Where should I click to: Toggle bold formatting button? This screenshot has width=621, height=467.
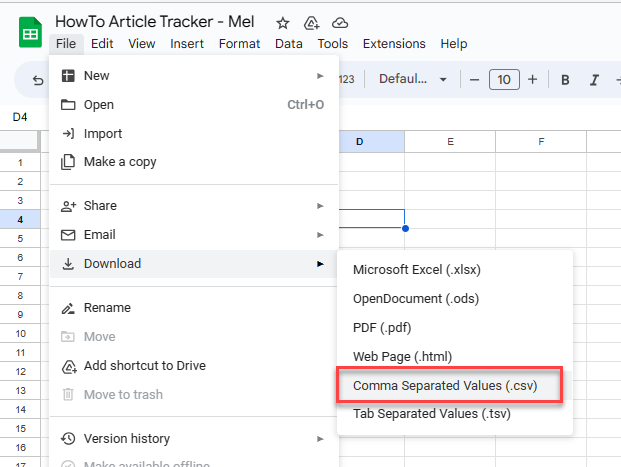[565, 80]
